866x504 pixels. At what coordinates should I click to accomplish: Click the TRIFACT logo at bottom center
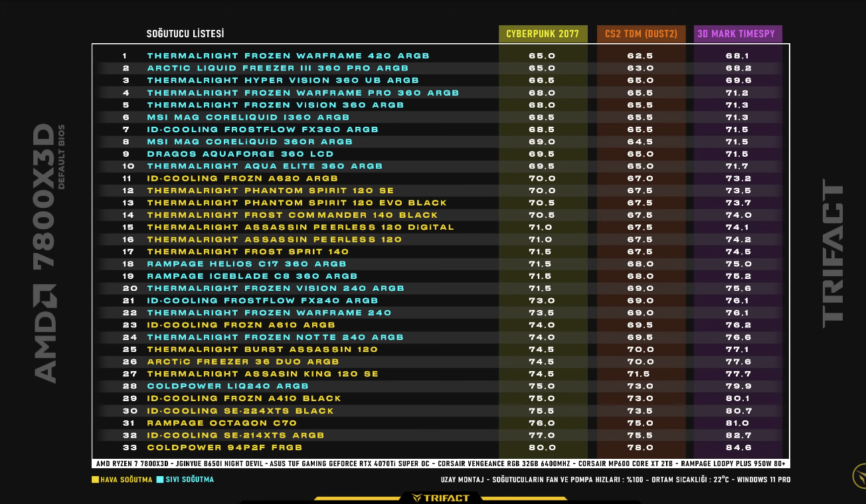coord(440,497)
